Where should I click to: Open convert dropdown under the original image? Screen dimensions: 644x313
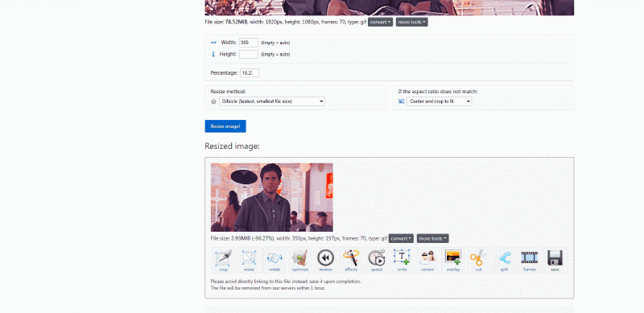tap(380, 23)
